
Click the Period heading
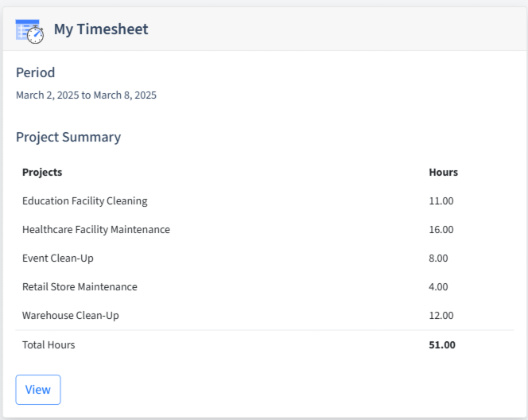tap(35, 72)
